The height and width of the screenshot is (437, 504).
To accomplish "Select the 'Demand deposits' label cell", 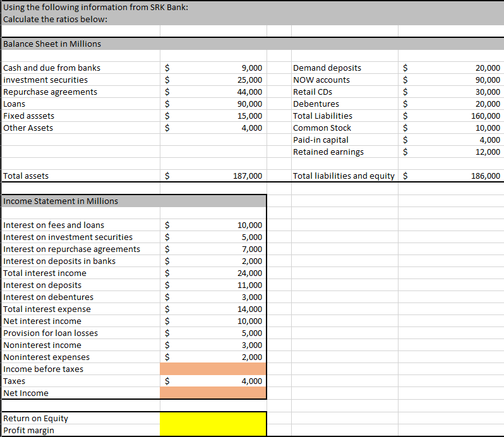I will coord(345,68).
